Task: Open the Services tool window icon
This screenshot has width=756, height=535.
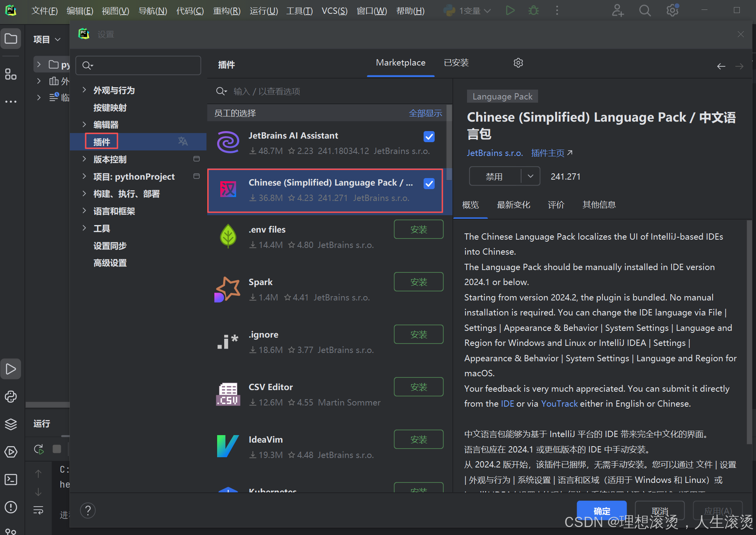Action: click(x=11, y=452)
